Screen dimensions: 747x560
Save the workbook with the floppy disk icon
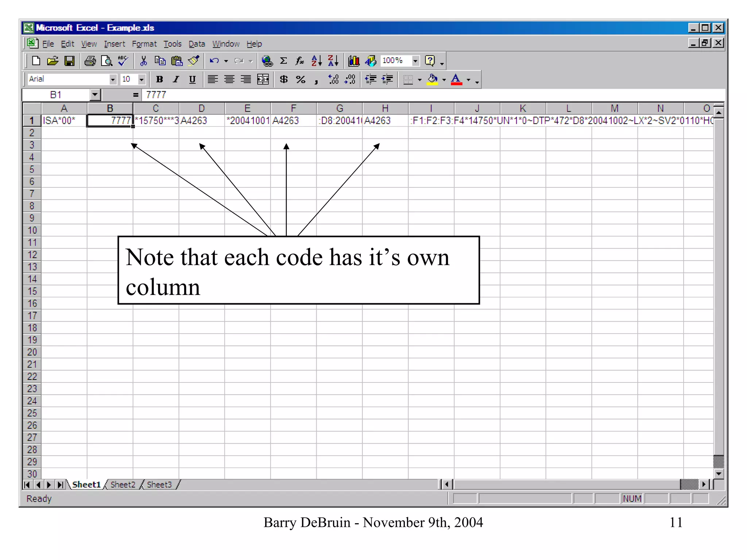click(x=69, y=61)
